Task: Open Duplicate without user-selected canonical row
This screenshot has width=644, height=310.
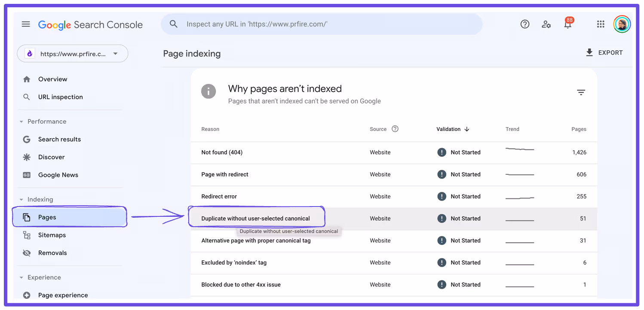Action: (394, 219)
